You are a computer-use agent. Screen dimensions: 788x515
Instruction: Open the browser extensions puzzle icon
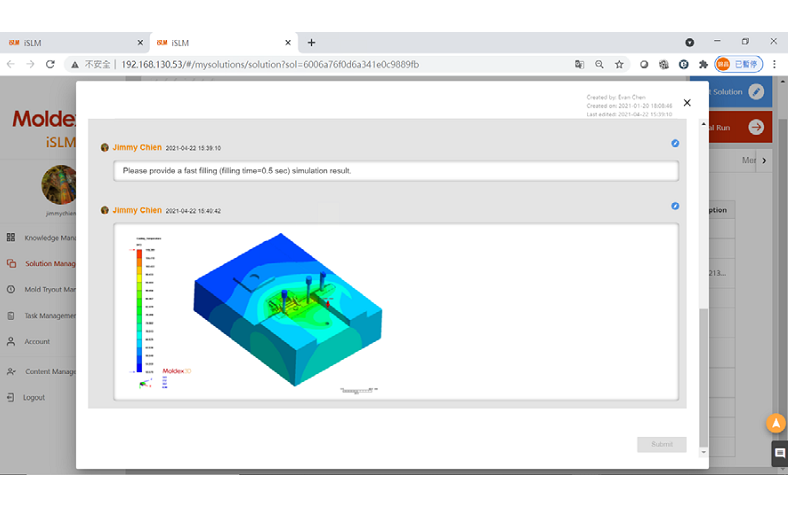coord(703,64)
